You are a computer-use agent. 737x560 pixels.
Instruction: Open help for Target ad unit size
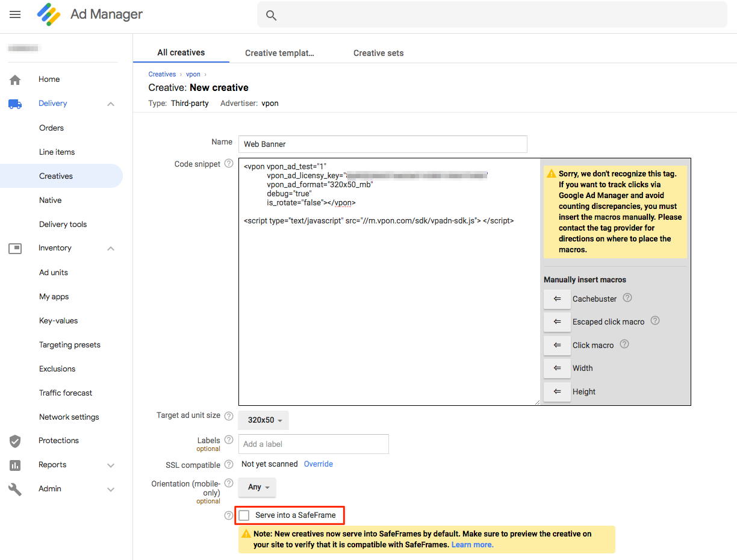click(x=229, y=415)
